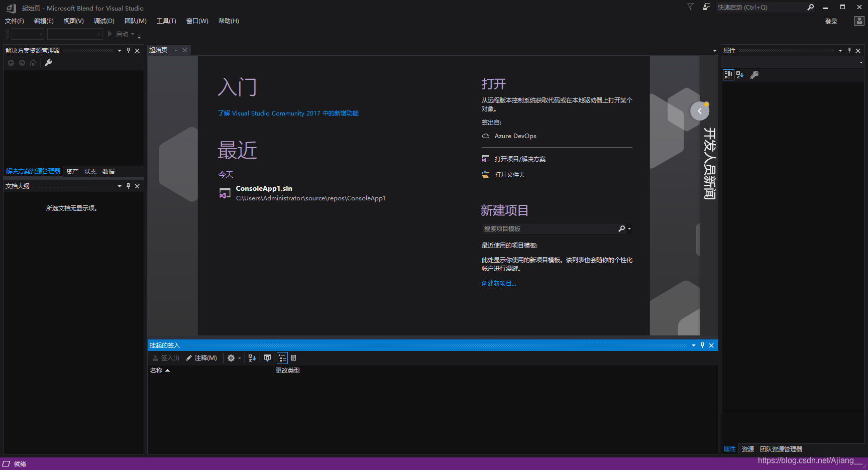Toggle the pin on the 挂起的签入 panel
The width and height of the screenshot is (868, 470).
[x=702, y=345]
